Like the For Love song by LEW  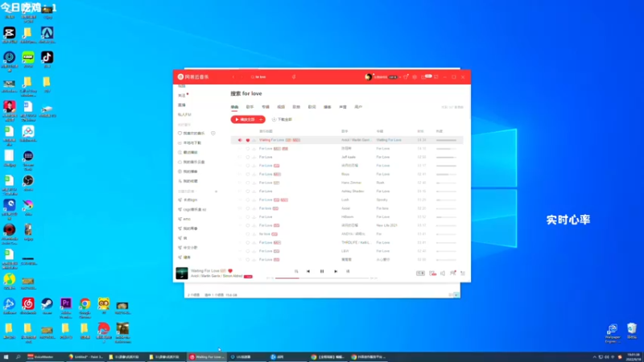[x=248, y=251]
